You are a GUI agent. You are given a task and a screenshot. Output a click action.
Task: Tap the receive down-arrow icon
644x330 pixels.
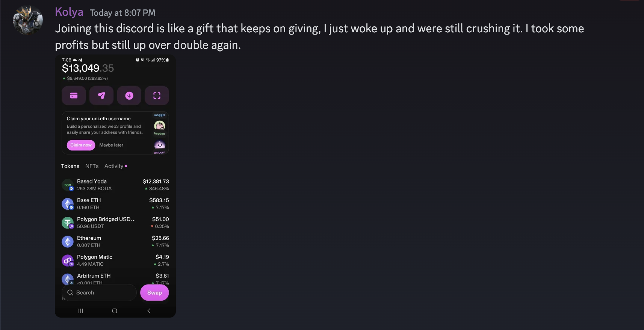(129, 95)
